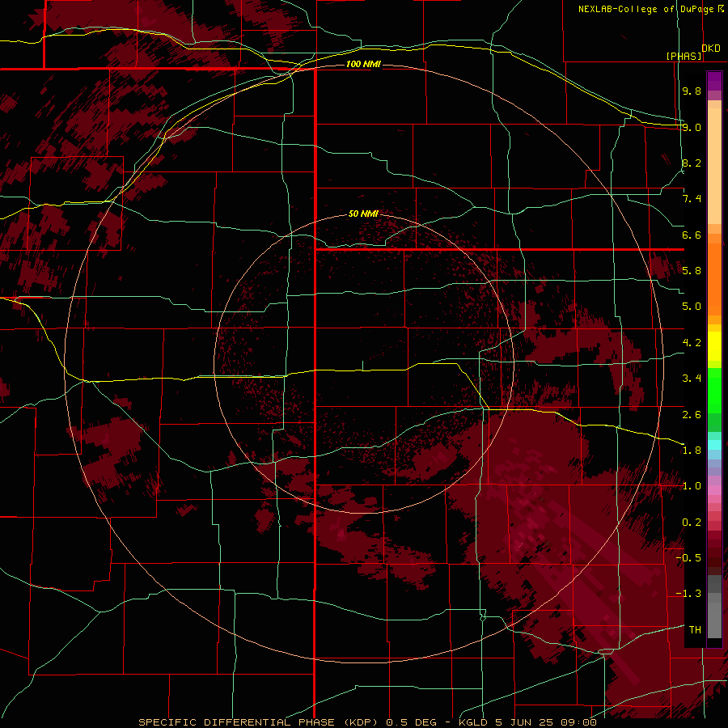Click the NEXLAB-College of DuPage label
728x728 pixels.
click(x=645, y=9)
